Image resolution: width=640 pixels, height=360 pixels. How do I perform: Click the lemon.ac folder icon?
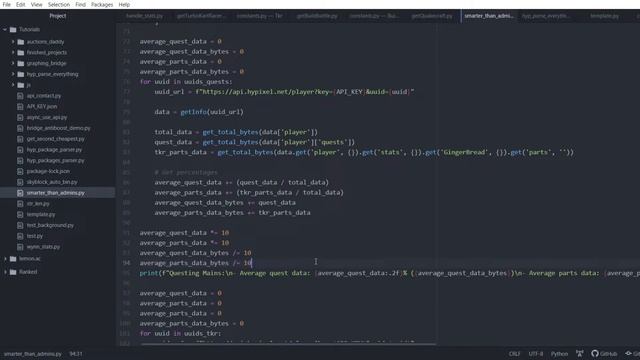coord(13,259)
